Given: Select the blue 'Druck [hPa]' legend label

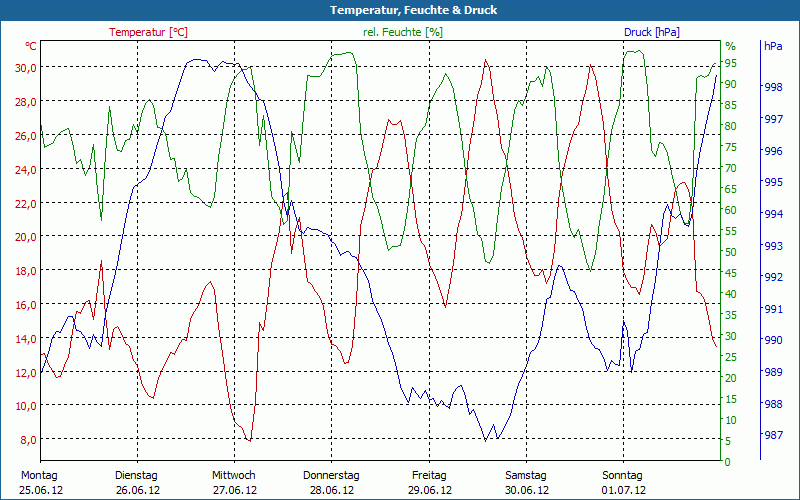Looking at the screenshot, I should click(652, 32).
